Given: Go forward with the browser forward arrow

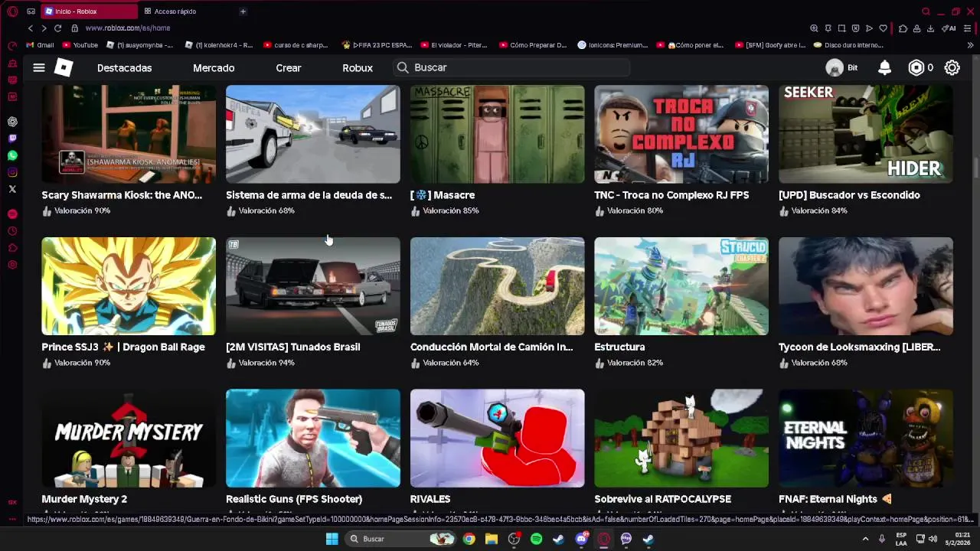Looking at the screenshot, I should tap(44, 28).
